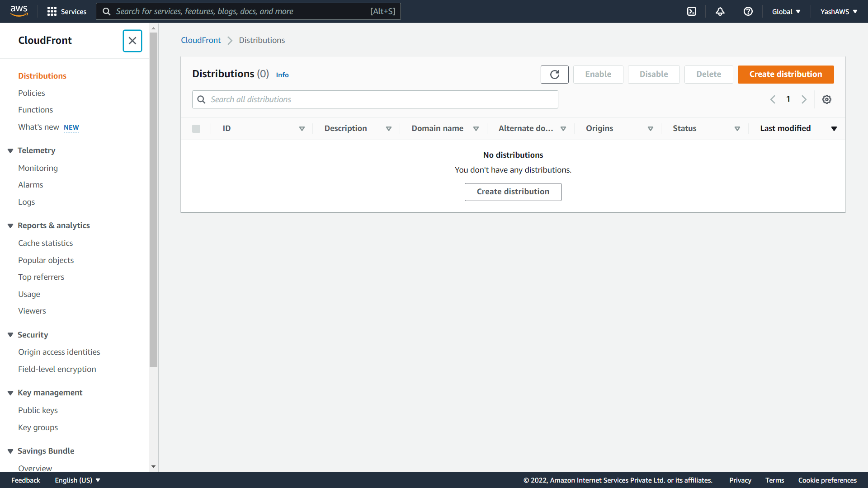
Task: Sort by Domain name column arrow
Action: pyautogui.click(x=476, y=129)
